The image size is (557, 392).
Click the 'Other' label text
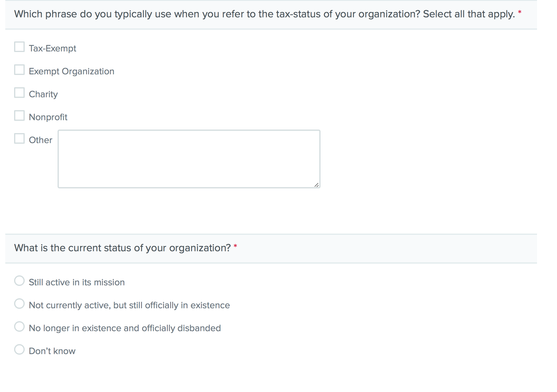point(41,140)
